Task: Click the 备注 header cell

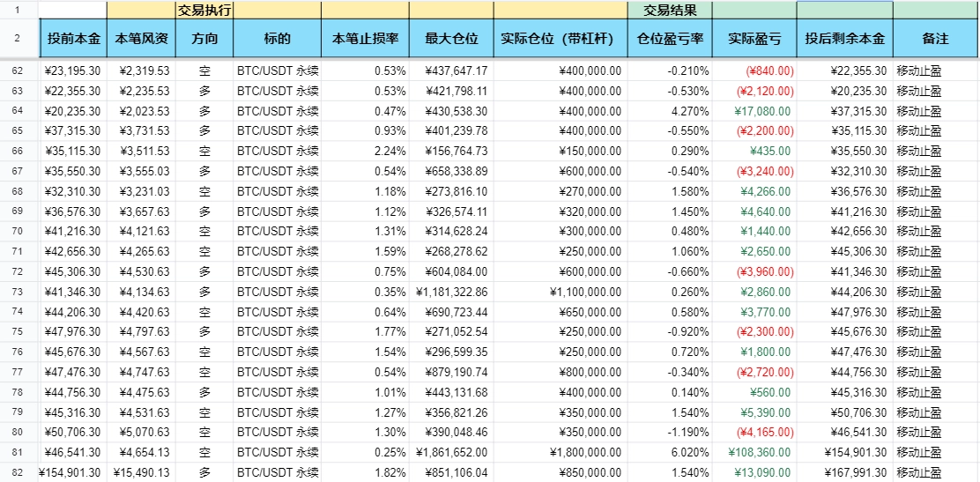Action: (x=936, y=38)
